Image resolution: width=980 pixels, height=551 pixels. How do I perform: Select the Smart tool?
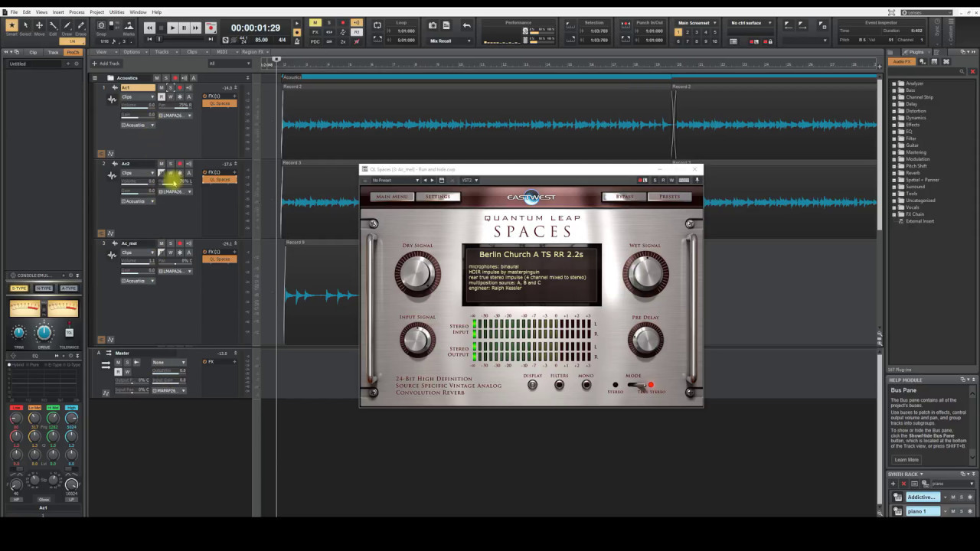[11, 27]
